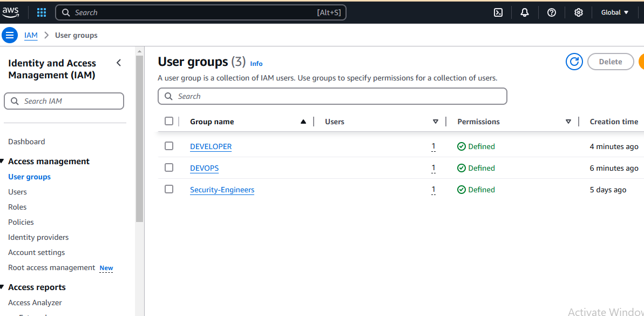Click the DEVELOPER users count 1
This screenshot has width=644, height=316.
(x=433, y=146)
